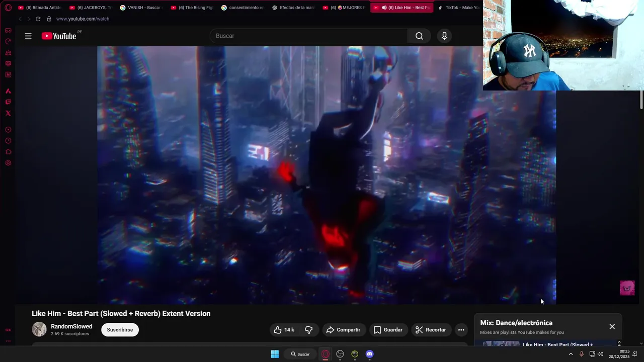Screen dimensions: 644x362
Task: Click Recortar to clip the video
Action: click(431, 330)
